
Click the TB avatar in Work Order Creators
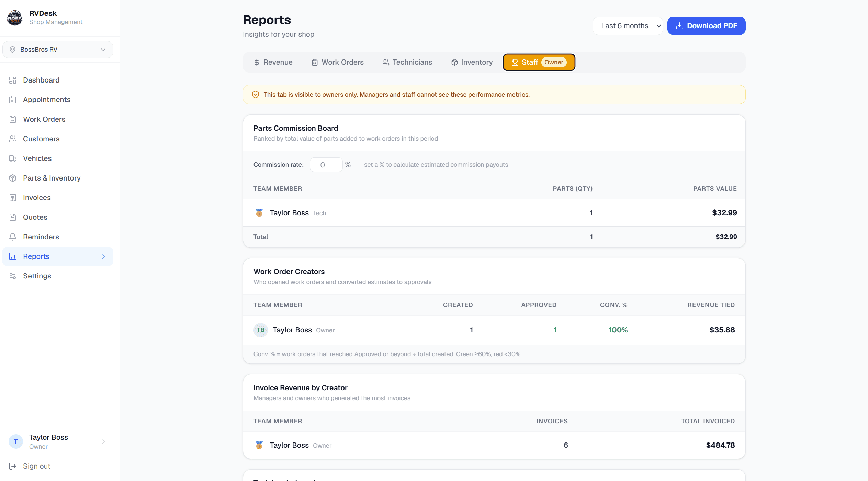tap(261, 330)
